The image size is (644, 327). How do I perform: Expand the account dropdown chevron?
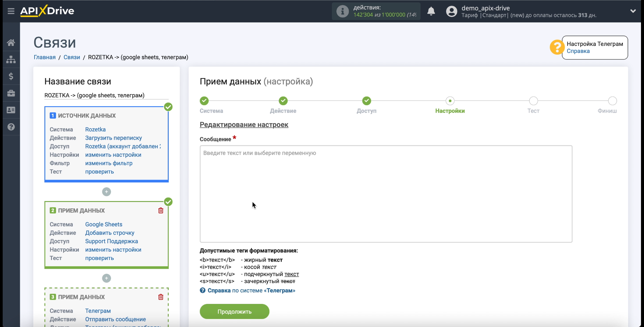point(633,11)
